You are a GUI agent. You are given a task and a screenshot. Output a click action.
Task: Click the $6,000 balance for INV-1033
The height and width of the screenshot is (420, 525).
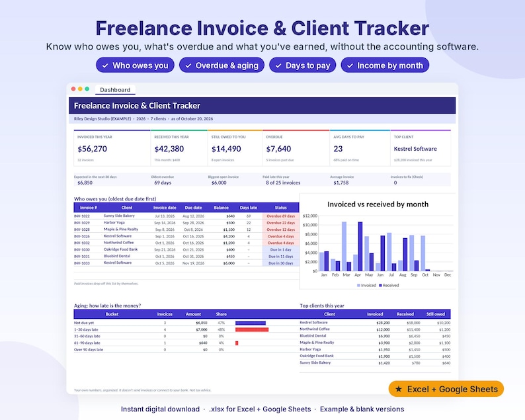pyautogui.click(x=229, y=263)
